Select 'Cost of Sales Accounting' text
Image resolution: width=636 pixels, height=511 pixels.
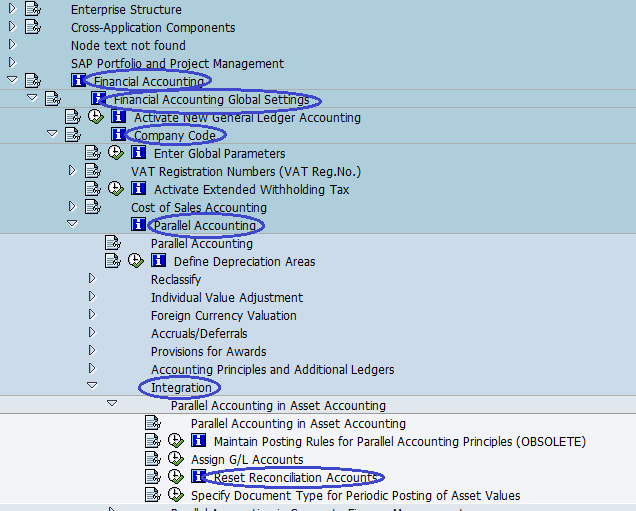[199, 208]
